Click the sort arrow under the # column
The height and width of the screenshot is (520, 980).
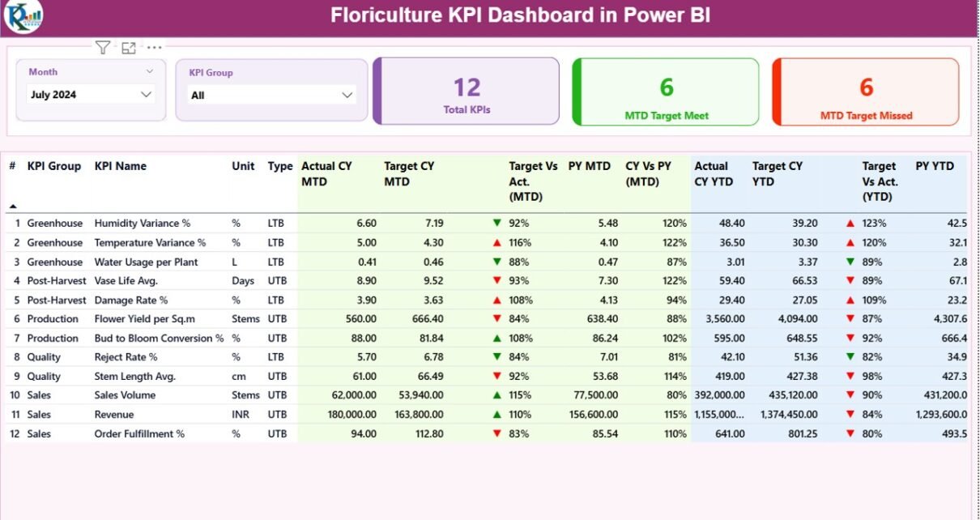(13, 207)
